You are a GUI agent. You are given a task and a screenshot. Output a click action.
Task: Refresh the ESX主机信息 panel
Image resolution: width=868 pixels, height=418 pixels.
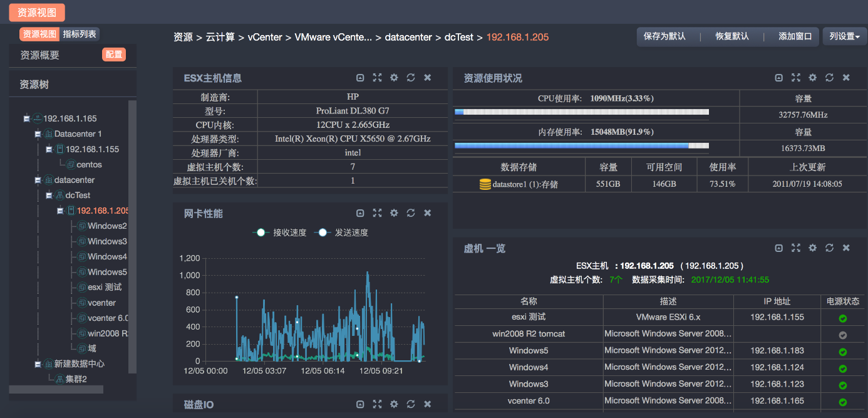[x=411, y=78]
